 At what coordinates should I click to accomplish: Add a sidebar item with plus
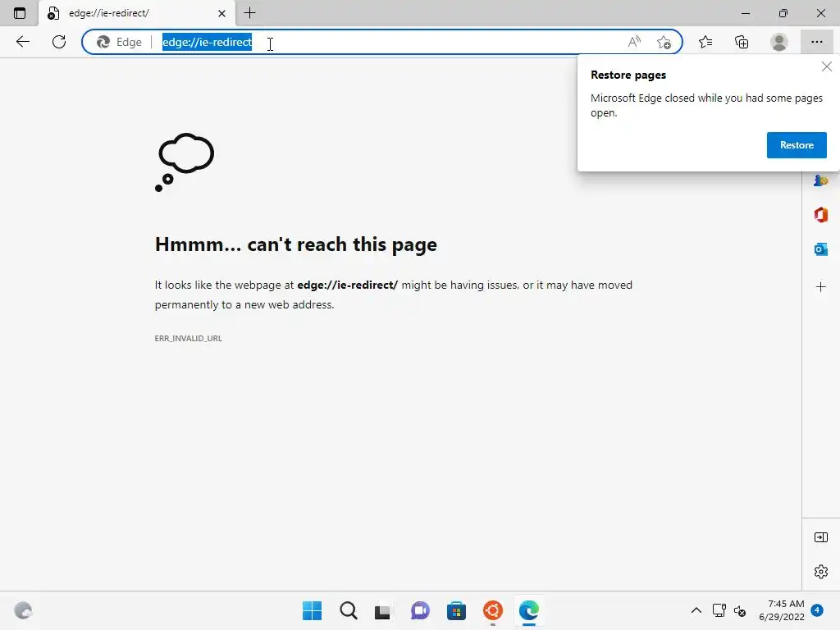click(820, 287)
